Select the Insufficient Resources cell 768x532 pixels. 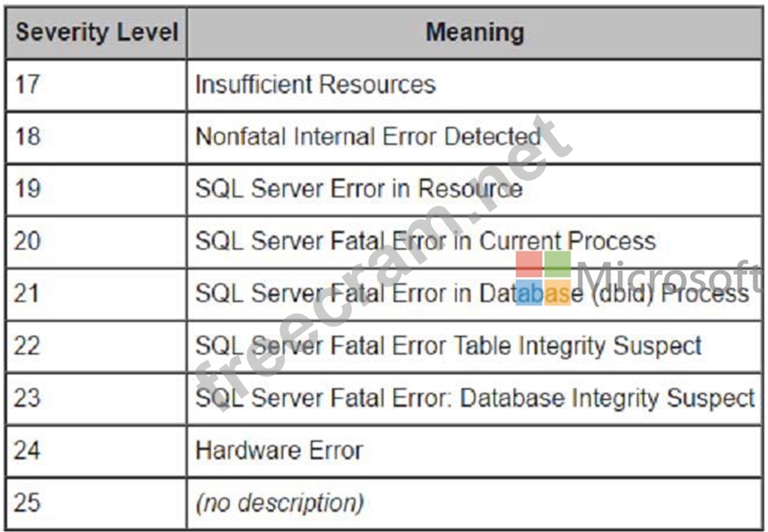pyautogui.click(x=474, y=85)
